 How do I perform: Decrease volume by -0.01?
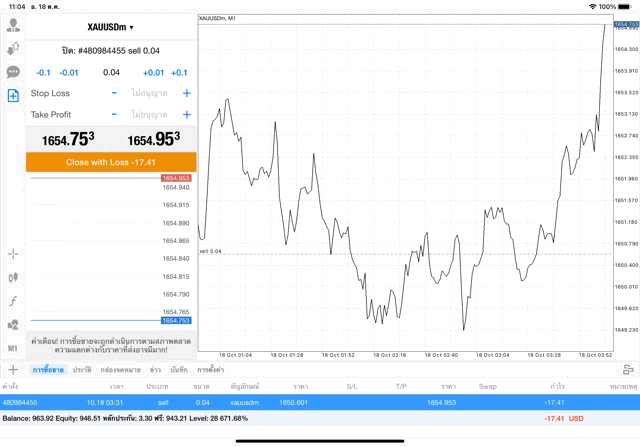tap(69, 73)
